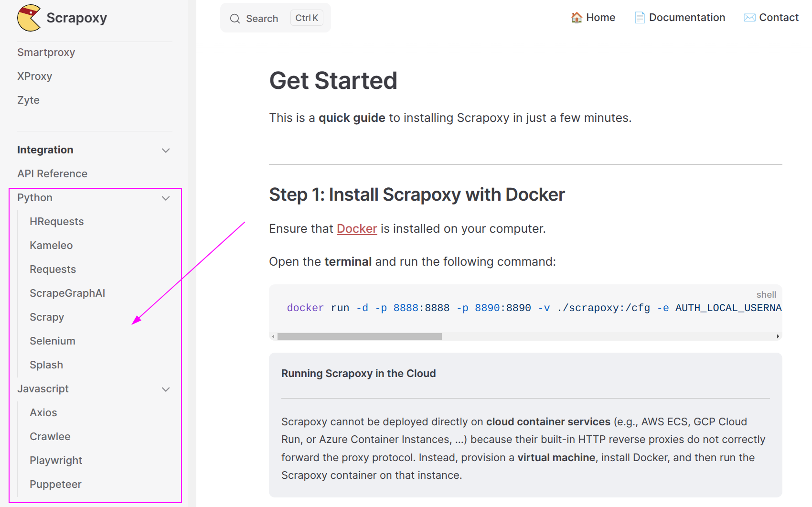Screen dimensions: 812x507
Task: Click the code scrollbar left arrow
Action: point(273,336)
